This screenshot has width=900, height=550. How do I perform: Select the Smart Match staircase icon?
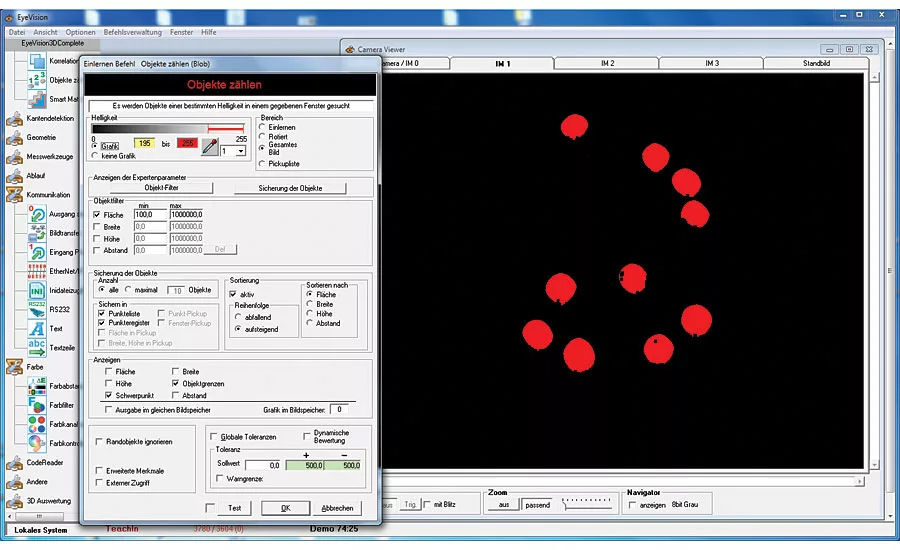click(37, 99)
